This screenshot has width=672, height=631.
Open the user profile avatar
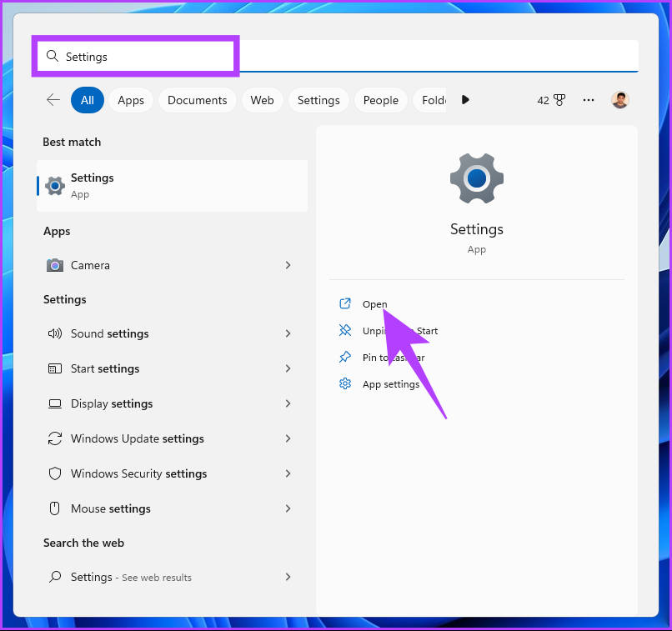pos(619,100)
